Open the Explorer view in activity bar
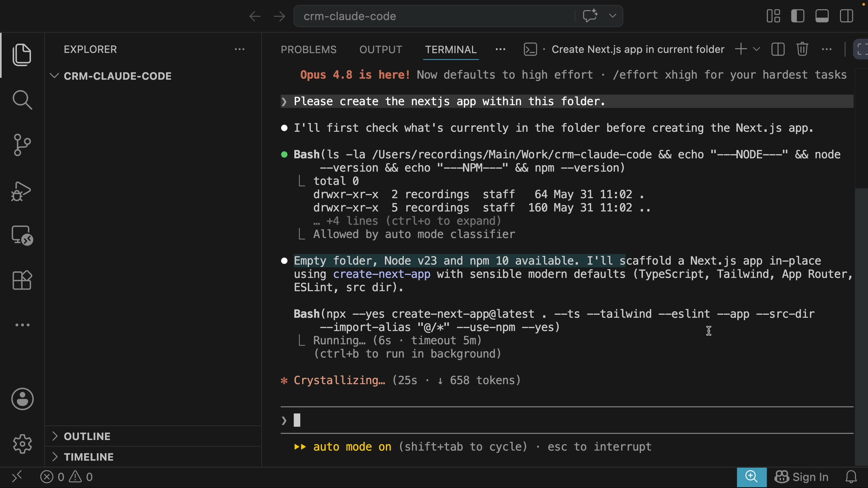 pyautogui.click(x=22, y=55)
